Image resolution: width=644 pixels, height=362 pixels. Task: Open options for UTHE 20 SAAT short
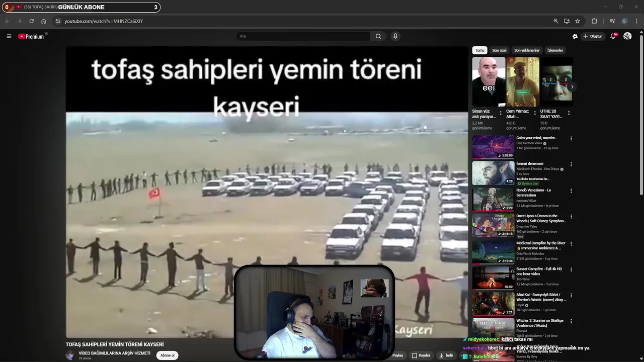click(569, 113)
